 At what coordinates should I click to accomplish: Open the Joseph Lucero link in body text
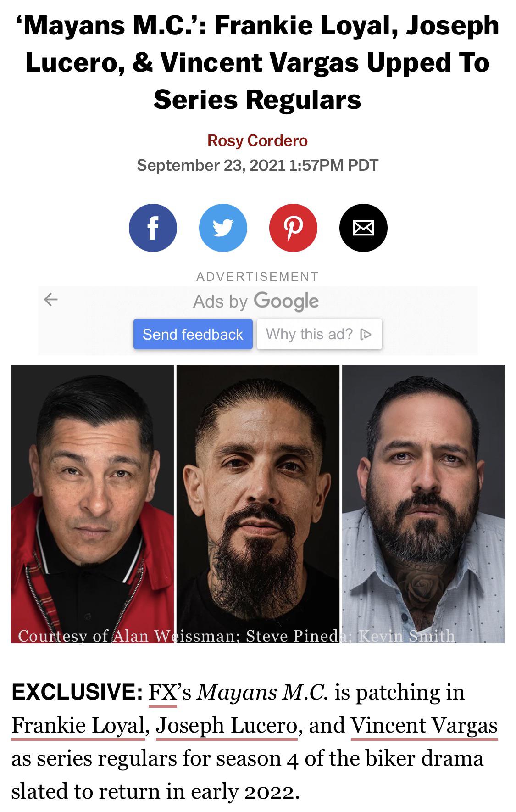[x=227, y=725]
